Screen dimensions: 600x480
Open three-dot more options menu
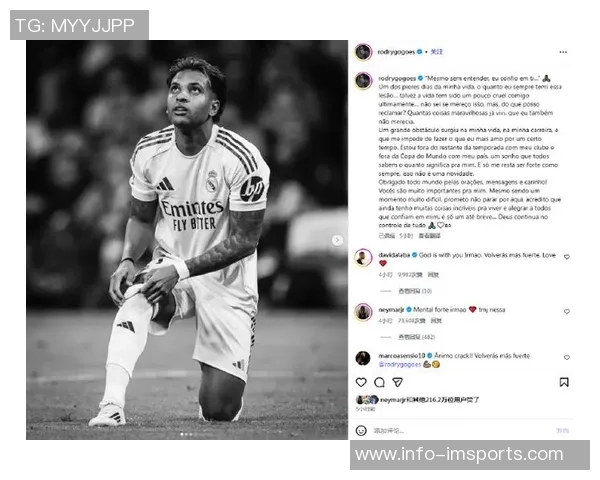563,52
